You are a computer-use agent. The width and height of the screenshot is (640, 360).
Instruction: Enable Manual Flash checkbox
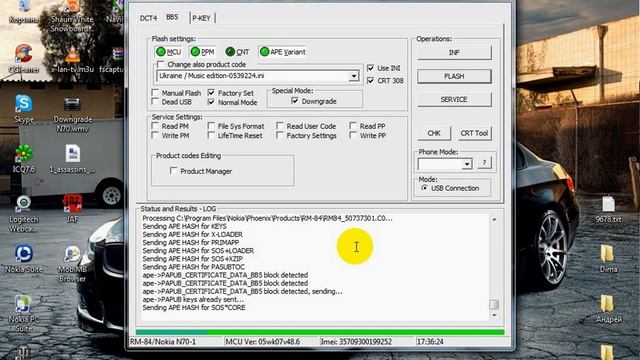pos(155,93)
